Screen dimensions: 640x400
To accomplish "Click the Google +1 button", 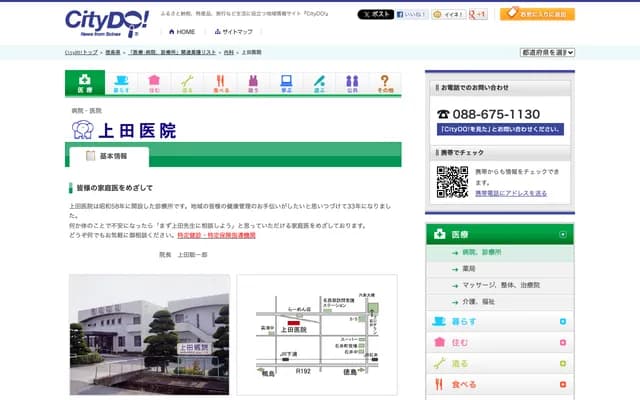I will (478, 15).
